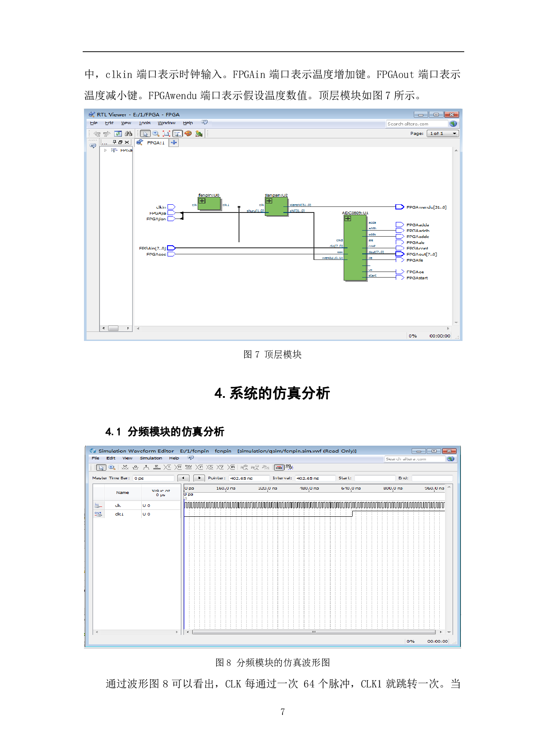Image resolution: width=534 pixels, height=756 pixels.
Task: Select the pointer tool in Waveform Editor
Action: tap(101, 467)
